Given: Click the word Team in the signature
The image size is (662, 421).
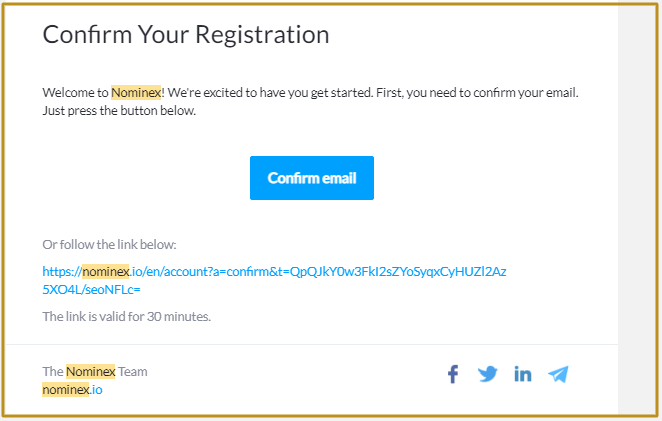Looking at the screenshot, I should (x=133, y=371).
